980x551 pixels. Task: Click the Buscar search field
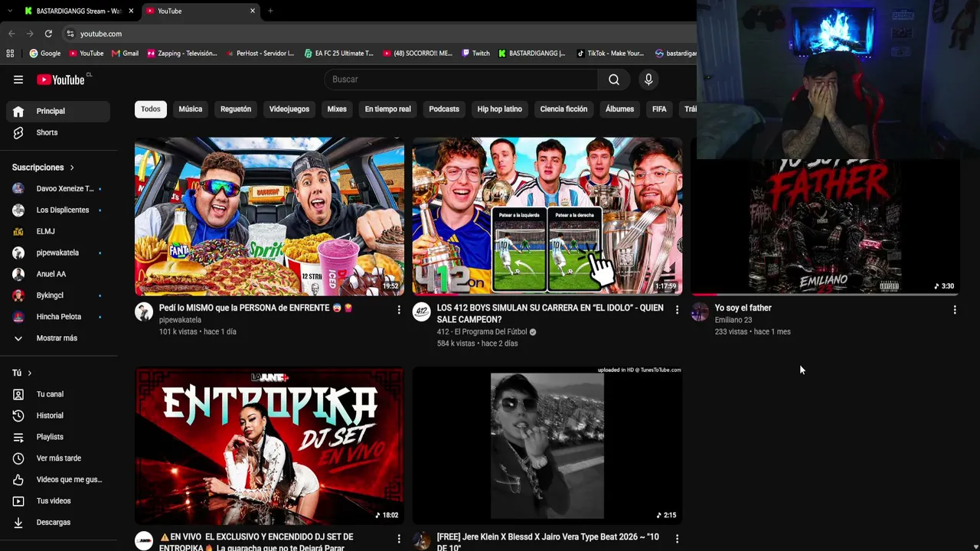[461, 80]
